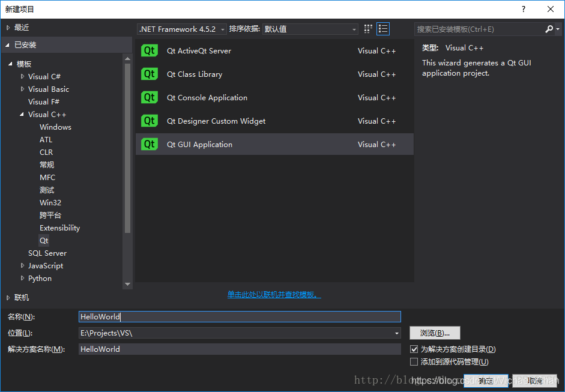This screenshot has width=565, height=392.
Task: Select the 常规 template category
Action: [47, 165]
